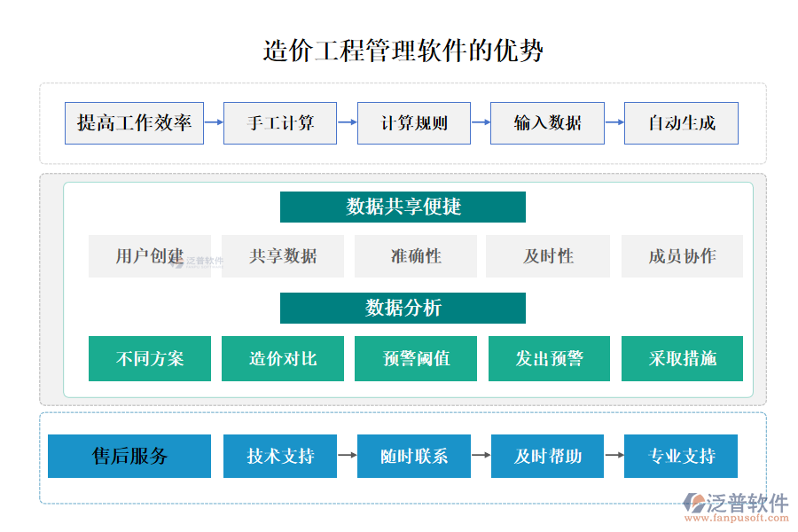Image resolution: width=798 pixels, height=532 pixels.
Task: Click the 技术支持 step
Action: click(x=280, y=456)
